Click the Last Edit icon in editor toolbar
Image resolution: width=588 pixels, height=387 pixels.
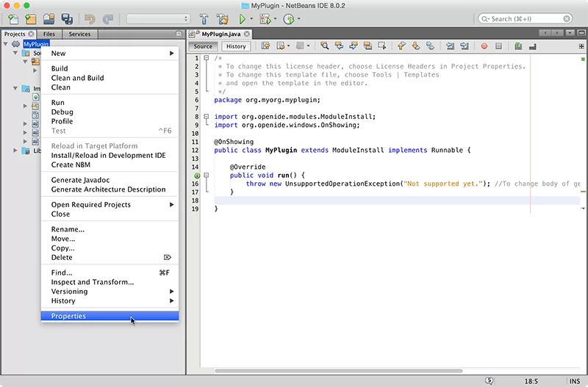pos(265,46)
